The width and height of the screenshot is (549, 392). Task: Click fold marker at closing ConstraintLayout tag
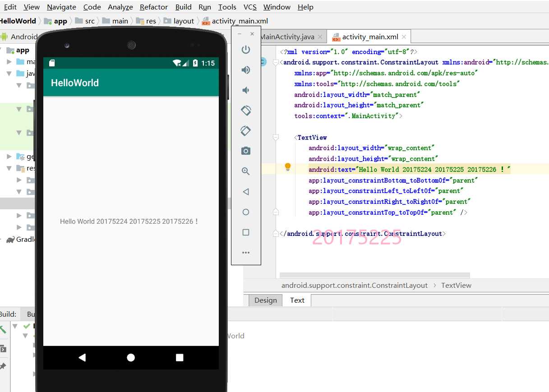click(x=276, y=234)
